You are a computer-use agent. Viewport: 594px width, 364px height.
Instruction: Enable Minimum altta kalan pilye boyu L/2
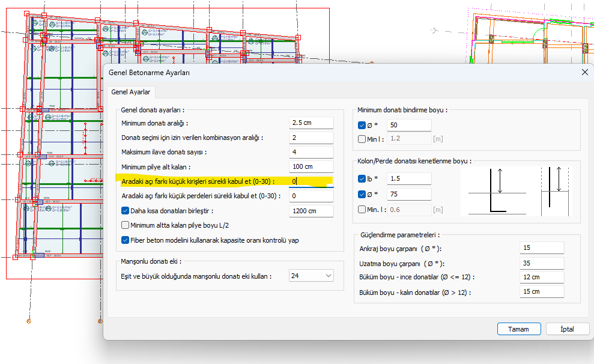pyautogui.click(x=126, y=225)
